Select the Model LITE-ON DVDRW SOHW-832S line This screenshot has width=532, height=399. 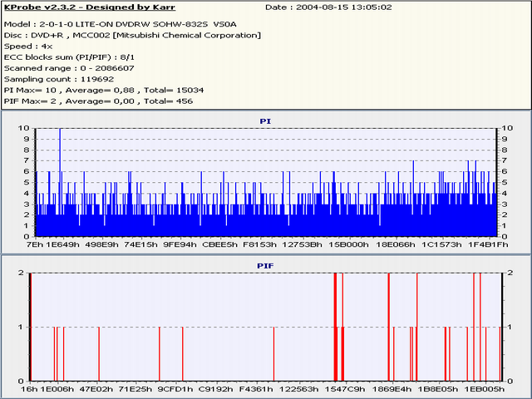click(120, 24)
